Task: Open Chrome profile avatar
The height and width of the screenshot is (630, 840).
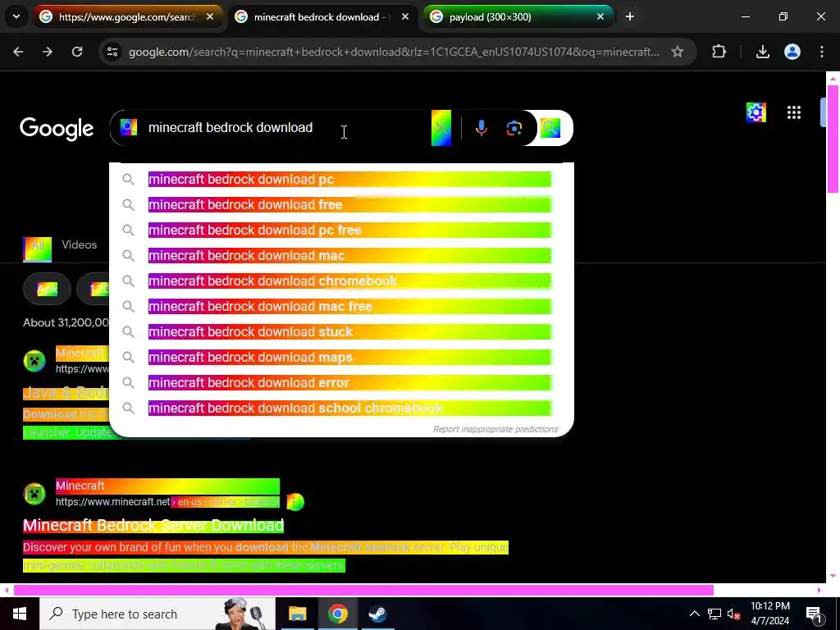Action: pyautogui.click(x=792, y=52)
